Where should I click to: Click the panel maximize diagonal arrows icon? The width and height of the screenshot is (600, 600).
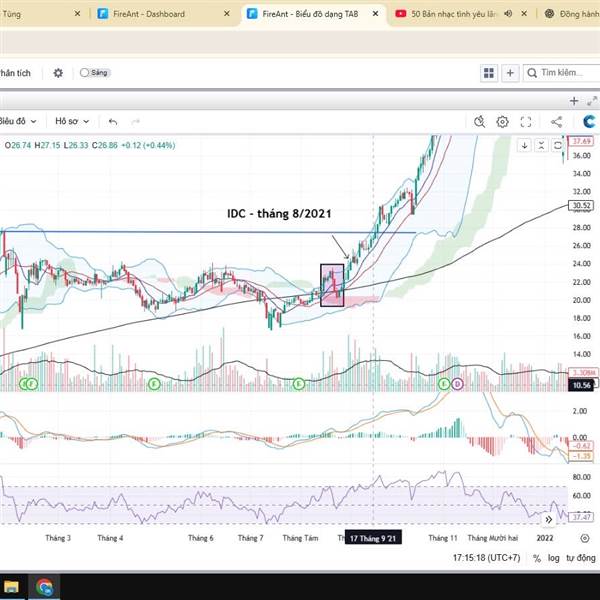[x=592, y=101]
